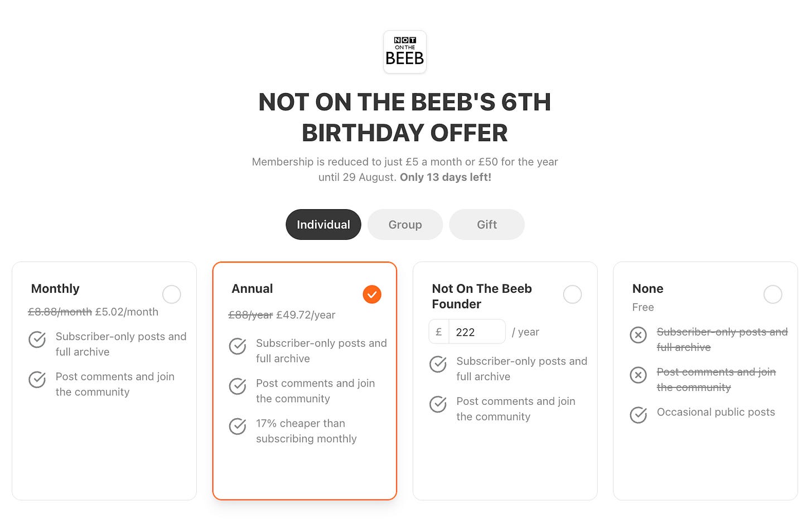The height and width of the screenshot is (523, 812).
Task: Click the Occasional public posts check icon
Action: pyautogui.click(x=639, y=415)
